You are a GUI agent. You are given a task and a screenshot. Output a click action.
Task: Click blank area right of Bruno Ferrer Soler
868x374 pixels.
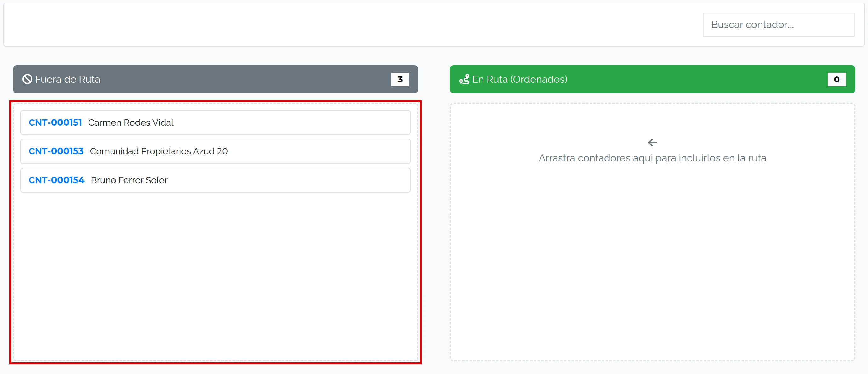coord(288,180)
